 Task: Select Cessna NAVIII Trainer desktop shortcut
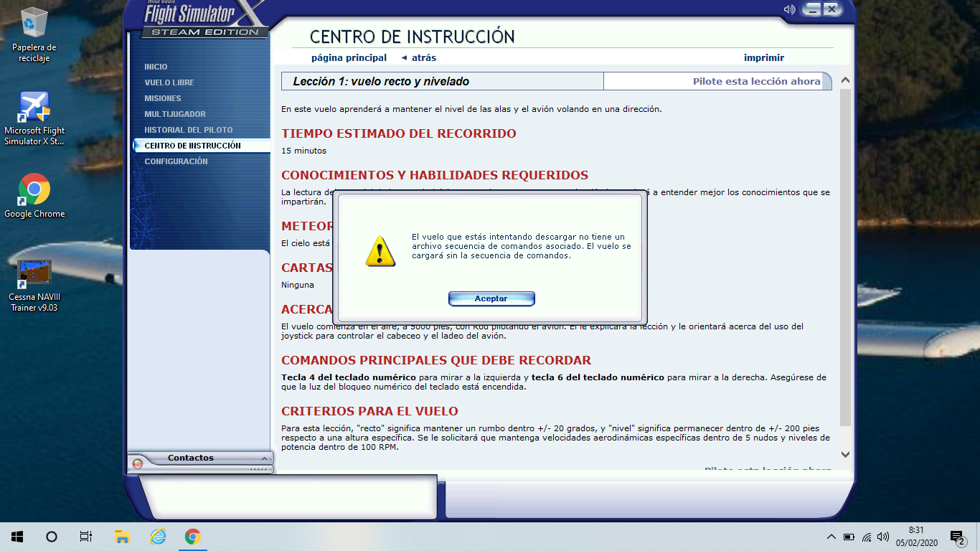[34, 286]
